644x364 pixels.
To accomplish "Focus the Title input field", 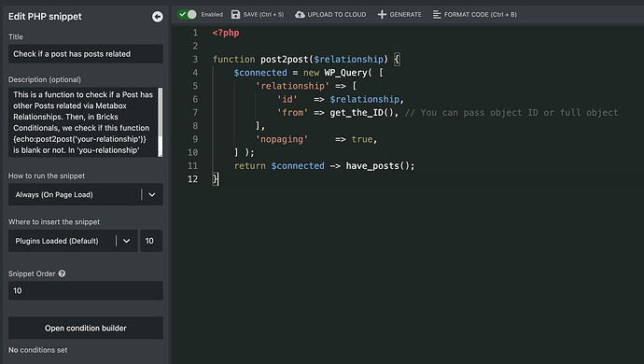I will [86, 54].
